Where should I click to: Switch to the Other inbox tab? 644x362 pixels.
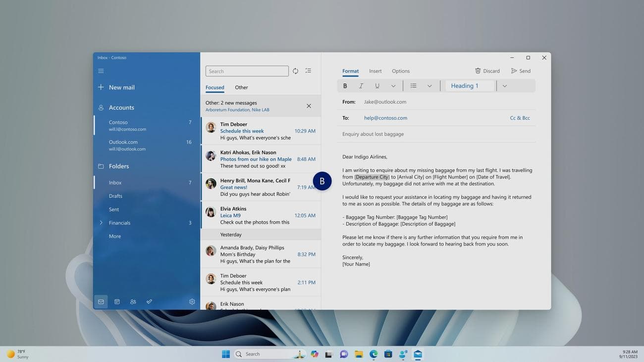(x=242, y=88)
